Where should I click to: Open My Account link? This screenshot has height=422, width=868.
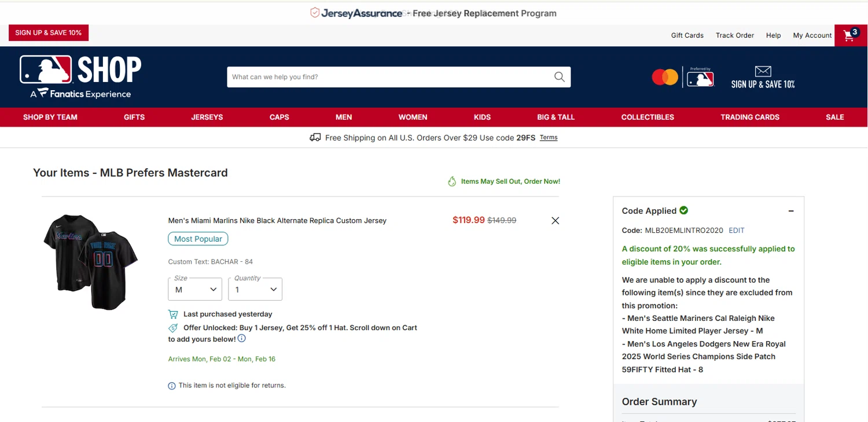pos(812,35)
